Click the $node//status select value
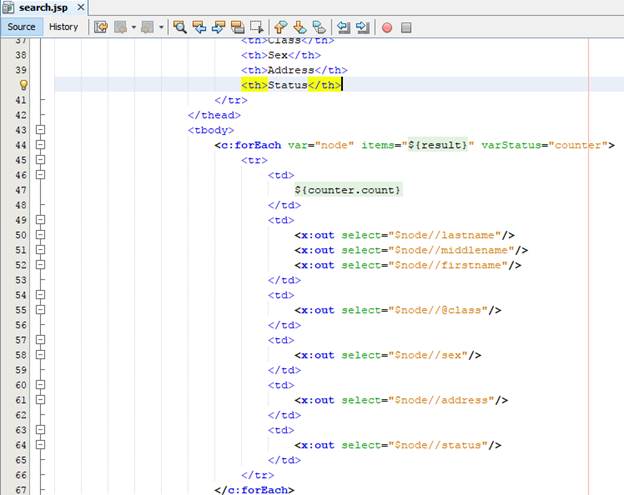Image resolution: width=624 pixels, height=495 pixels. (x=438, y=445)
